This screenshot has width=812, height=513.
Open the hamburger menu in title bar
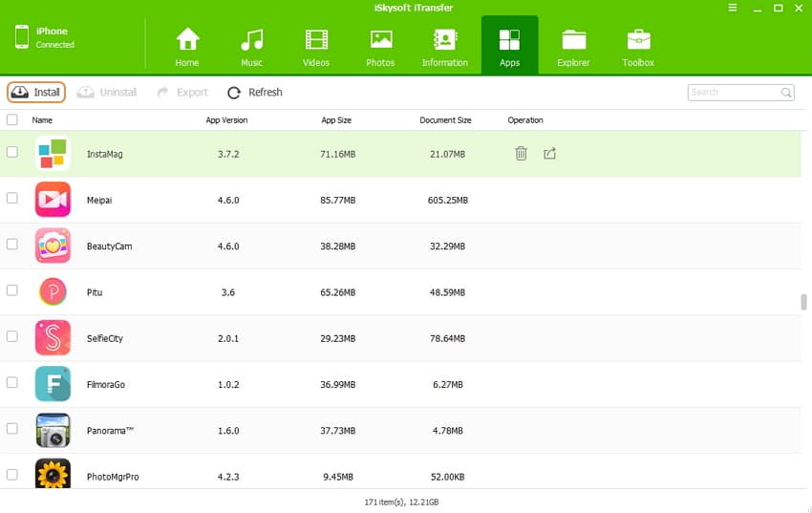pyautogui.click(x=733, y=8)
